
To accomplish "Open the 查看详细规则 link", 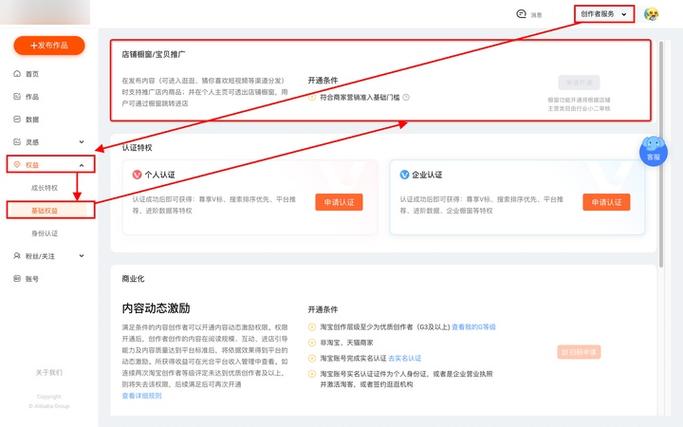I will (x=142, y=396).
